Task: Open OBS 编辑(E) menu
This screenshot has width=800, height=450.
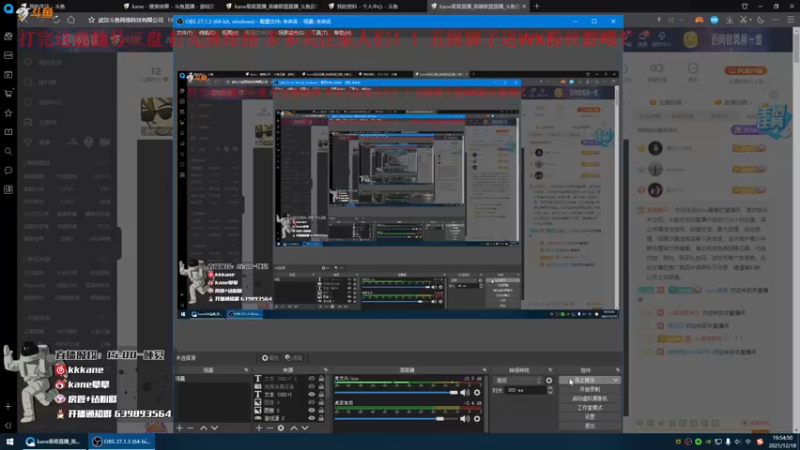Action: click(x=207, y=33)
